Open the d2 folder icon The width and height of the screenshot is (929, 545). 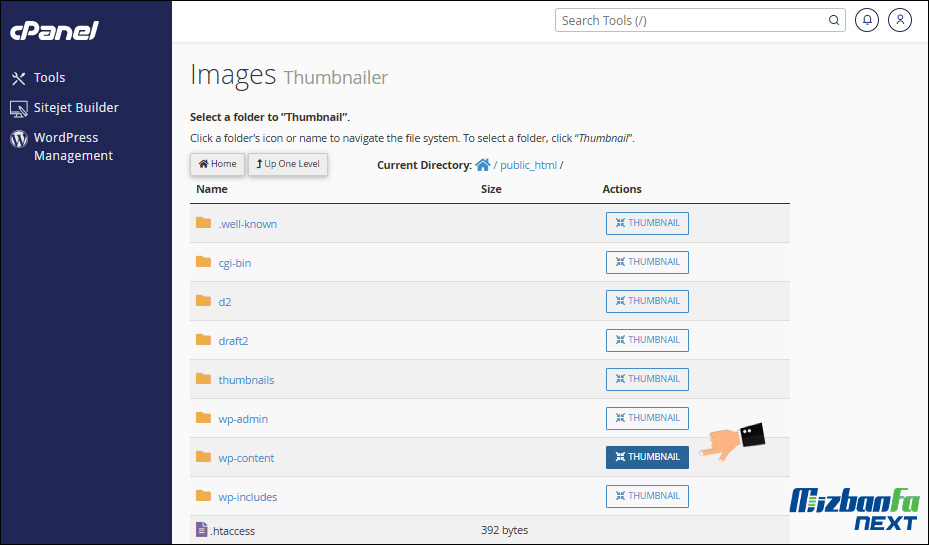point(203,301)
